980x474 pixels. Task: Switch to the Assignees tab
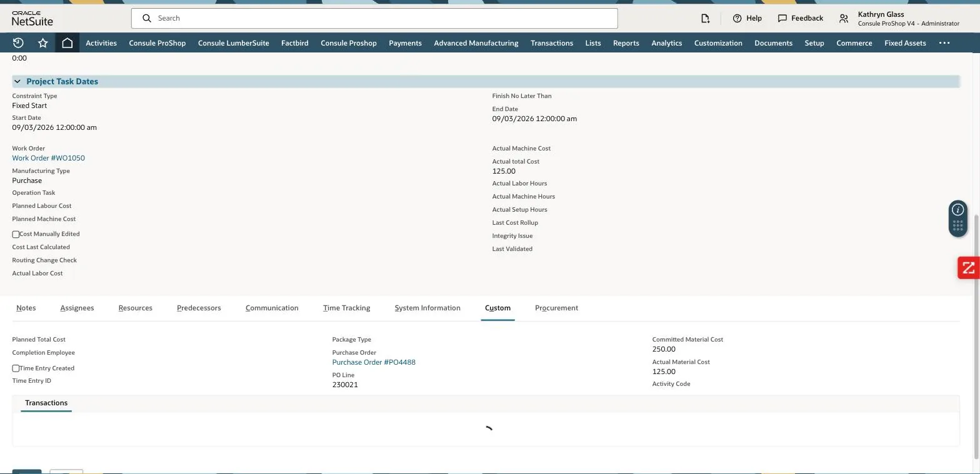point(77,308)
